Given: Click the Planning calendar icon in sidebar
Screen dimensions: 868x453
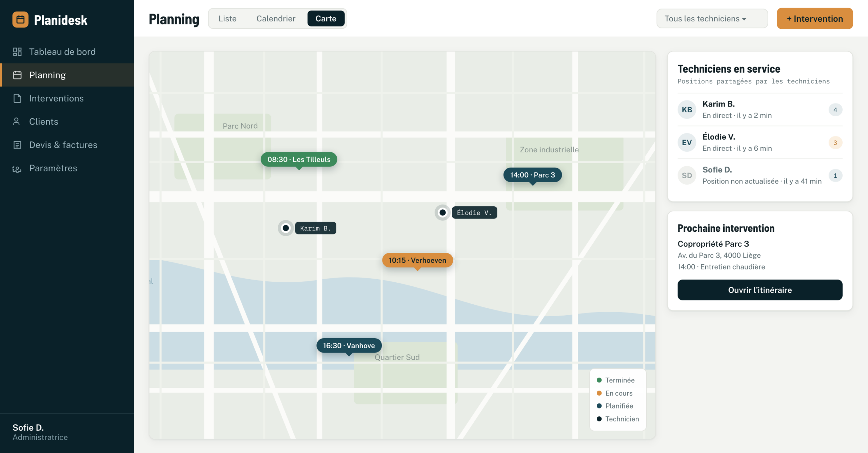Looking at the screenshot, I should coord(17,75).
